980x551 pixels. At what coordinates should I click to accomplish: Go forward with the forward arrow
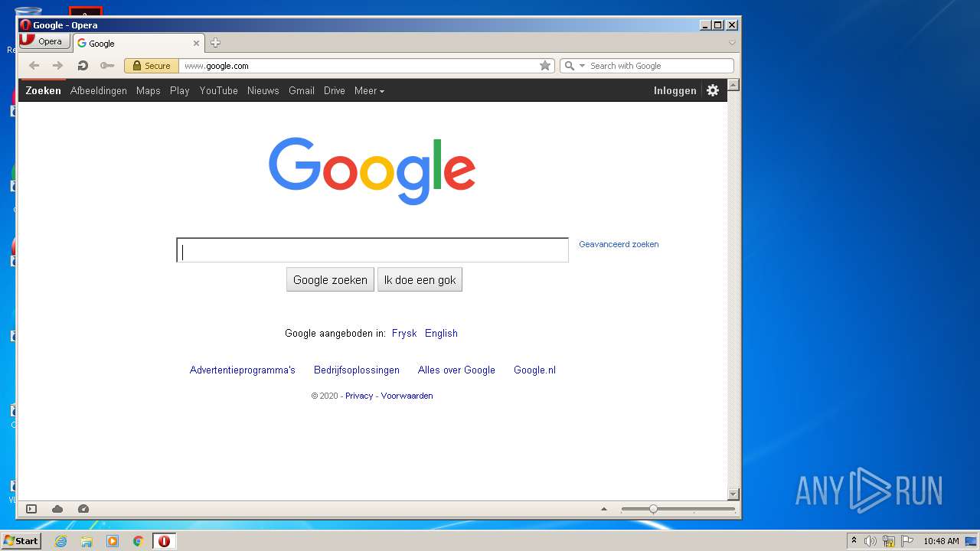pos(58,66)
